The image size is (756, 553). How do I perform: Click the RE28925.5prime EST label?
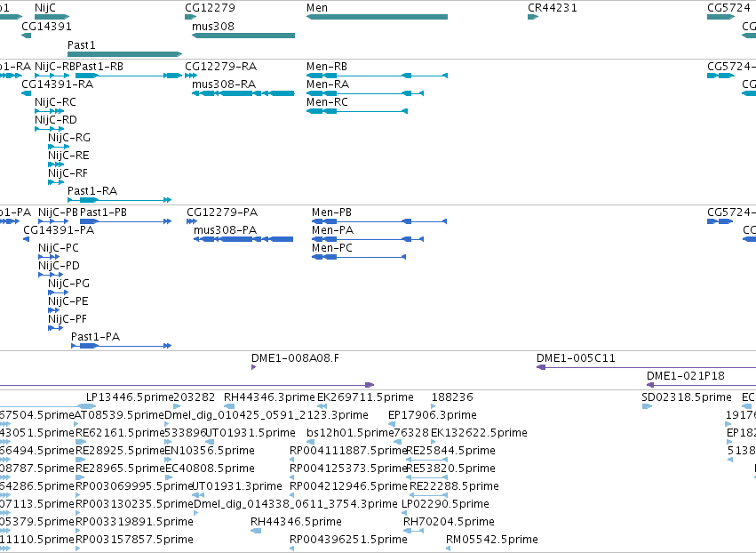click(x=120, y=451)
